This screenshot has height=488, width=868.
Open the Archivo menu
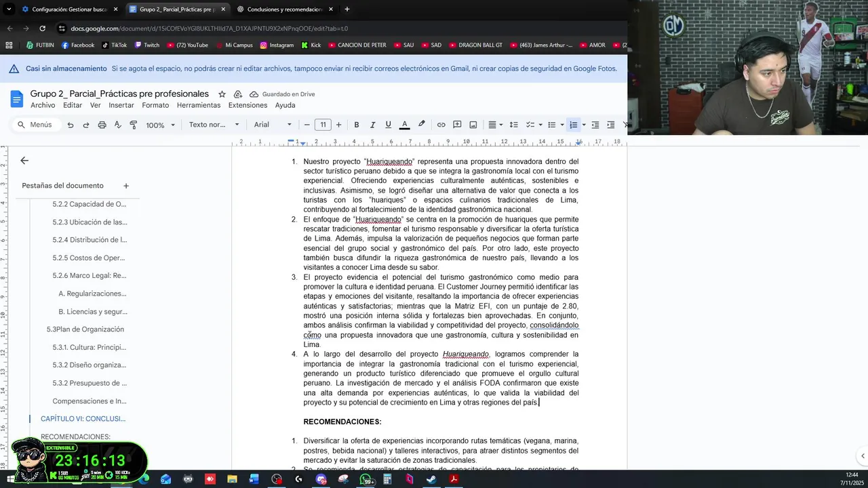(43, 105)
